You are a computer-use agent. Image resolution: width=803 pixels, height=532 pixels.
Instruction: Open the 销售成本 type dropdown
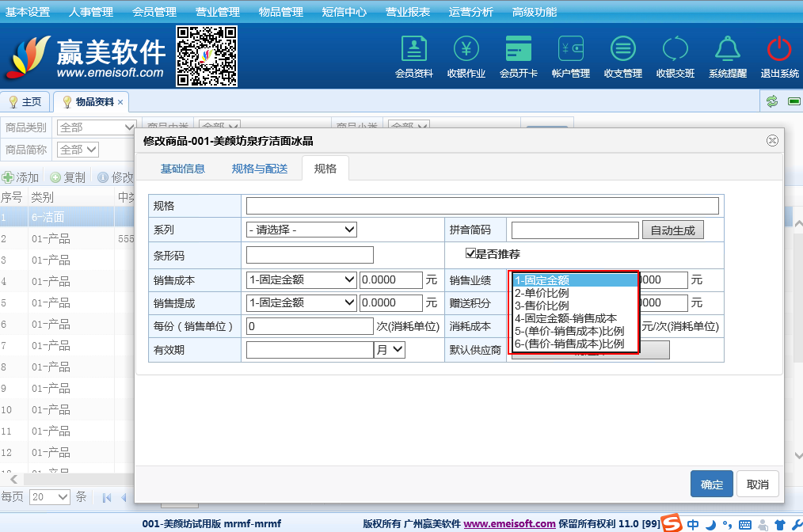coord(302,279)
